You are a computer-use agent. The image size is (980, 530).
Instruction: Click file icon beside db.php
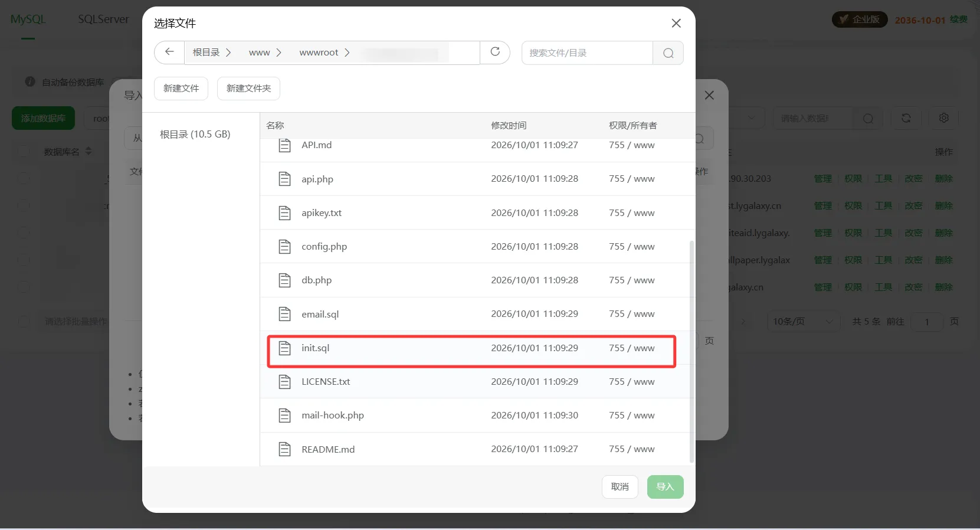285,280
